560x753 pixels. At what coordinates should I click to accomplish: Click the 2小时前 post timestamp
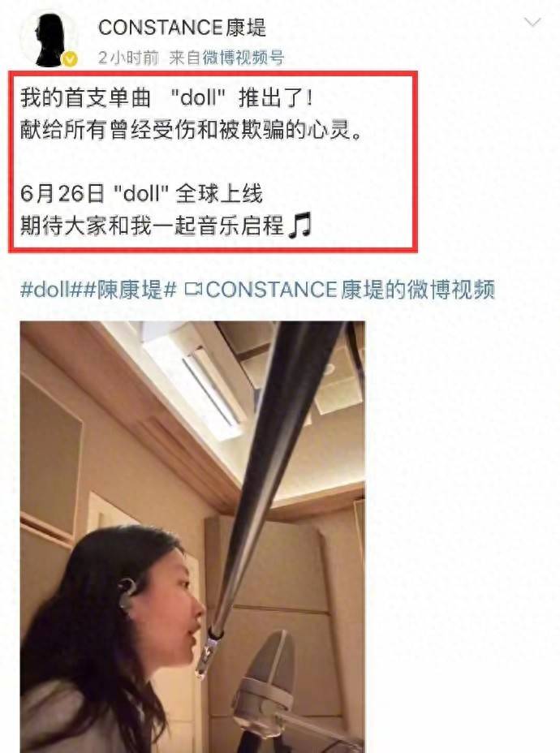click(128, 58)
